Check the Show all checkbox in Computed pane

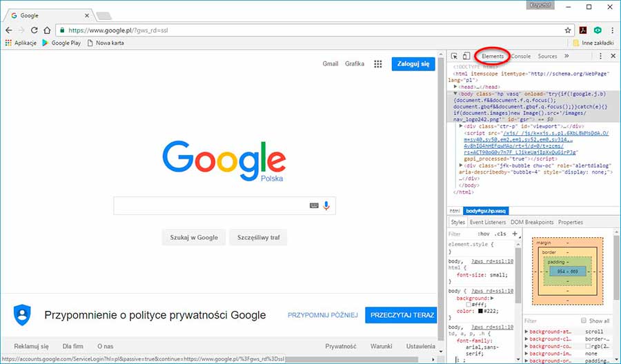(583, 321)
